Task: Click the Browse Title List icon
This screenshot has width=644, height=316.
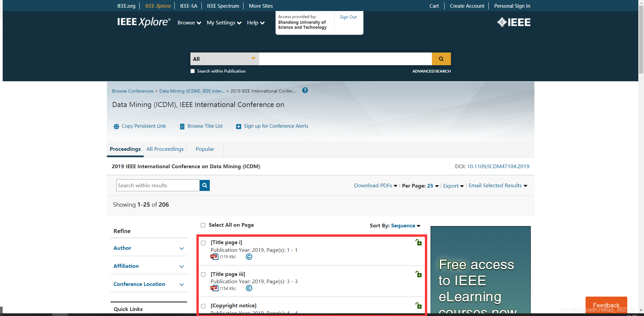Action: pos(182,126)
